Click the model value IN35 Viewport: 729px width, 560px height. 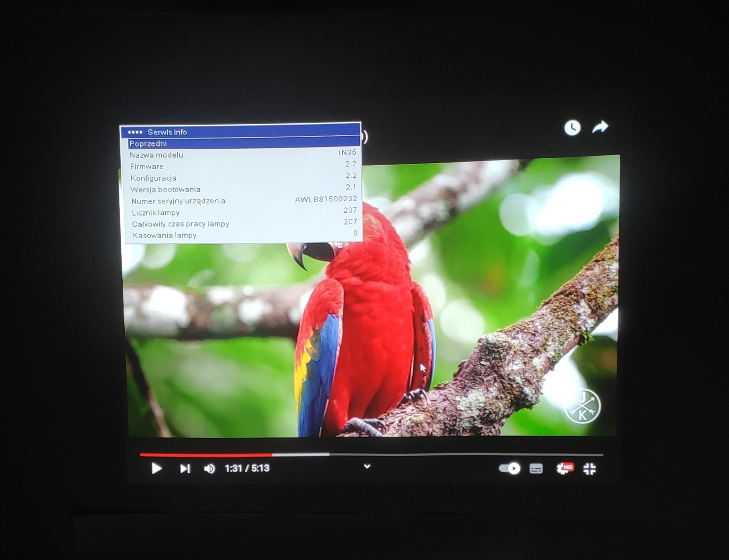(347, 153)
